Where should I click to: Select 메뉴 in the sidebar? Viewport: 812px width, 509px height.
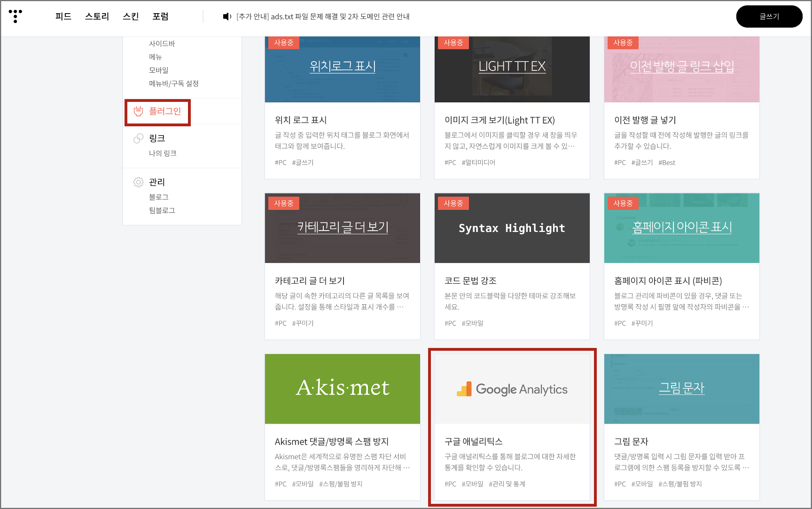[155, 57]
